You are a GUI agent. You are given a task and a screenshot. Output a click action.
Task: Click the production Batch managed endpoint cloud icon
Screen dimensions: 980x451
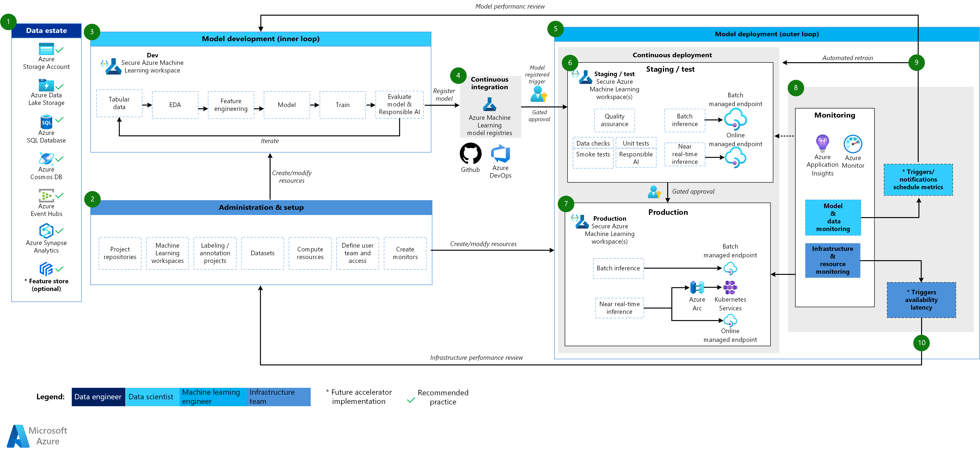click(x=730, y=268)
